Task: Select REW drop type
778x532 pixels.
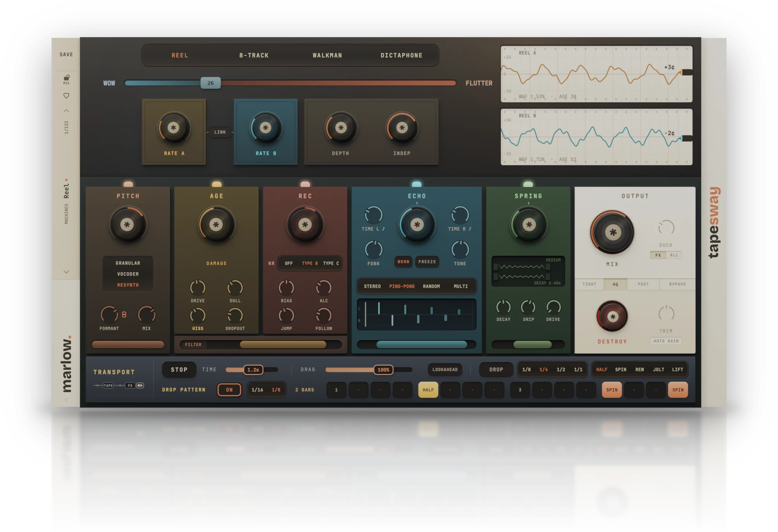Action: [640, 370]
